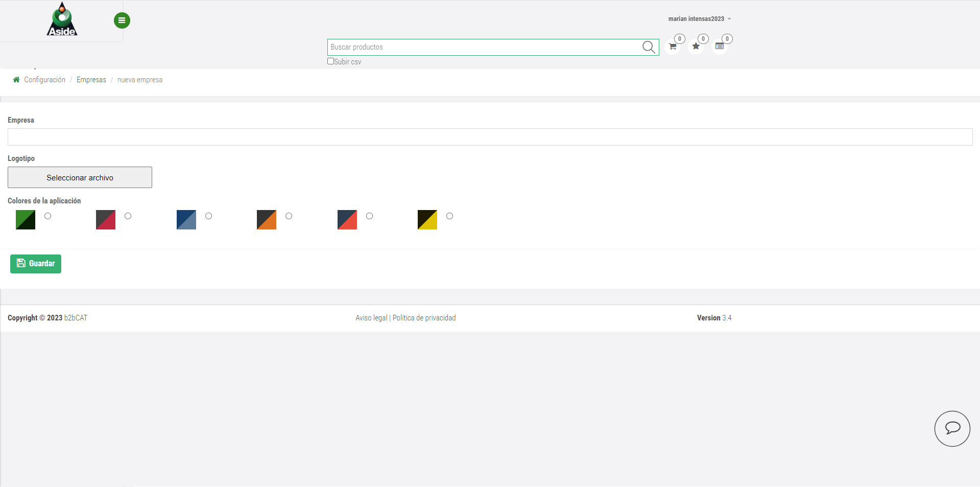980x487 pixels.
Task: Click the home icon in breadcrumb
Action: click(x=16, y=80)
